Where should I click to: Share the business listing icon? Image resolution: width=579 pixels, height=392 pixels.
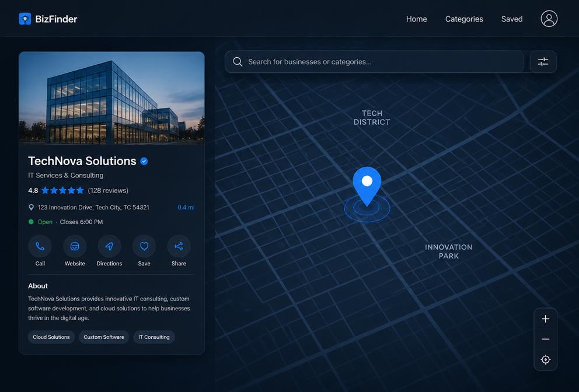coord(179,246)
